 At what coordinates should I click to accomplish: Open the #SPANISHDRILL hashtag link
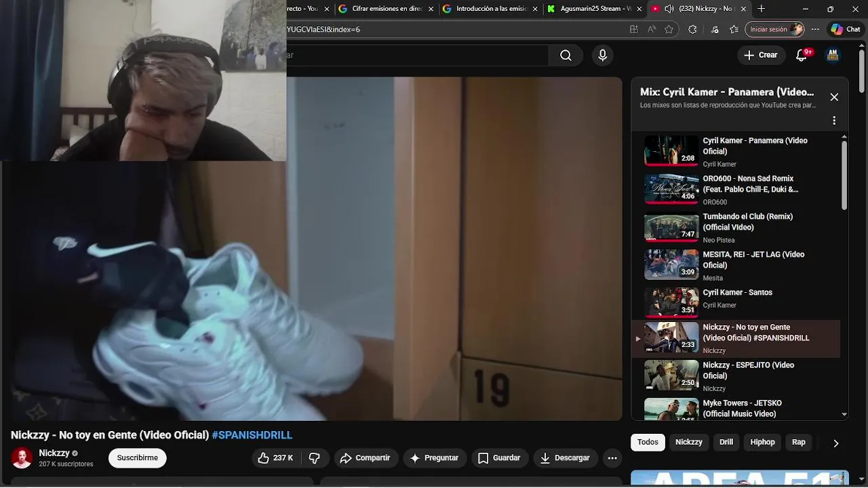pos(252,435)
